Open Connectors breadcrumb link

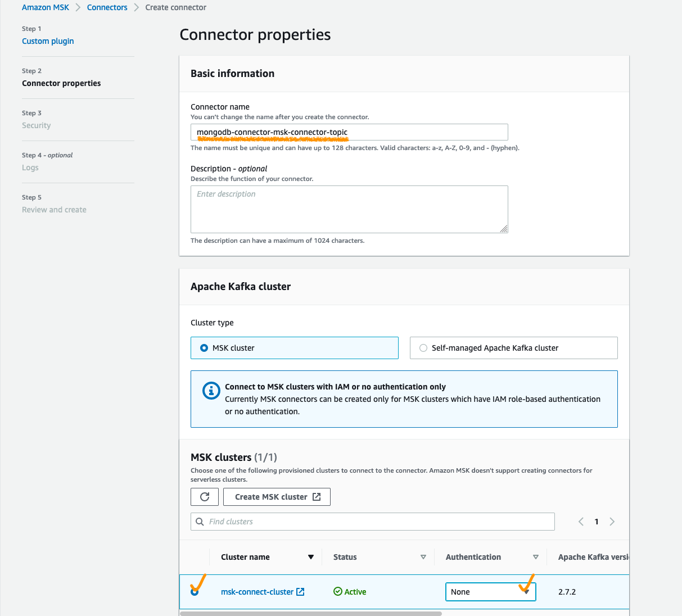(107, 7)
